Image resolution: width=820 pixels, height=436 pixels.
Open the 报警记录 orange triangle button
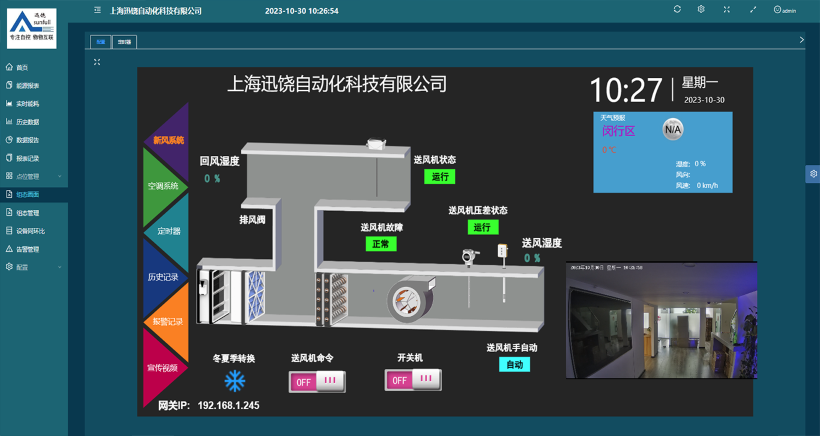point(169,322)
